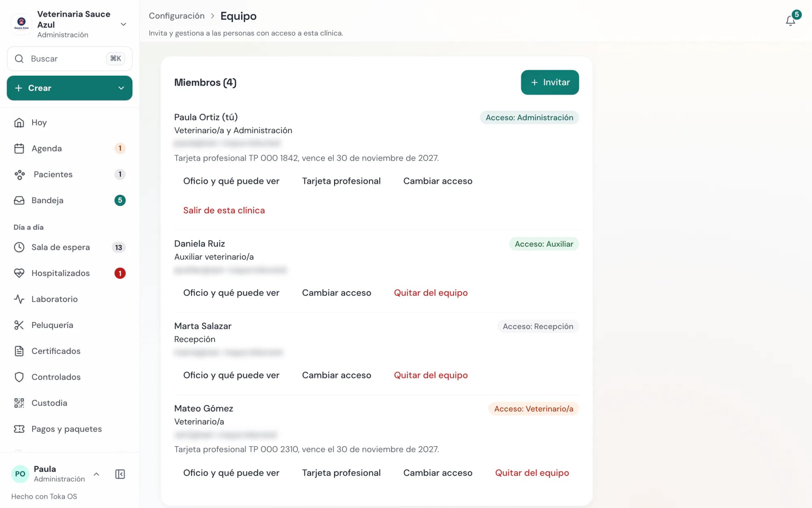Viewport: 812px width, 508px height.
Task: Click the Bandeja inbox icon
Action: tap(19, 200)
